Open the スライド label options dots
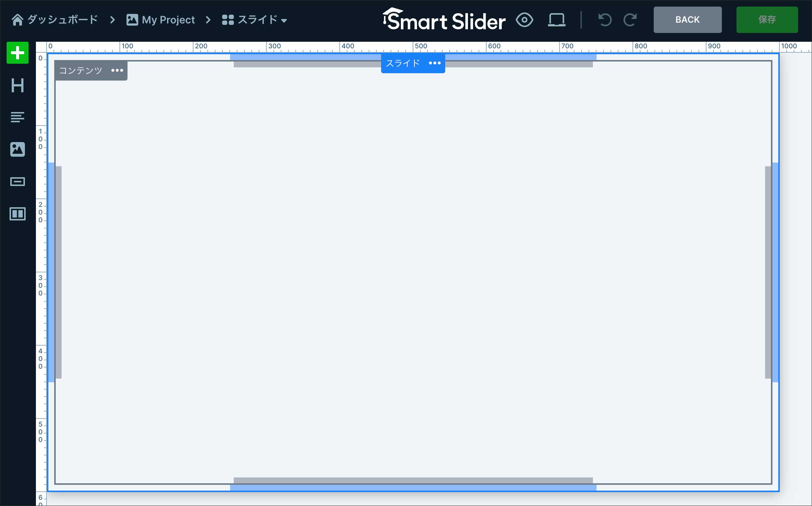Image resolution: width=812 pixels, height=506 pixels. pos(435,63)
